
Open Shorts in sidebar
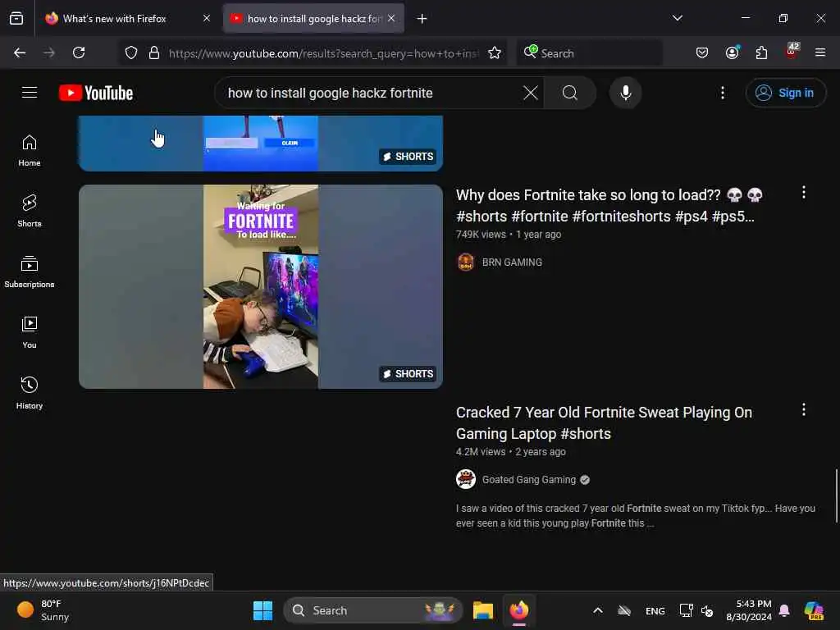(30, 211)
